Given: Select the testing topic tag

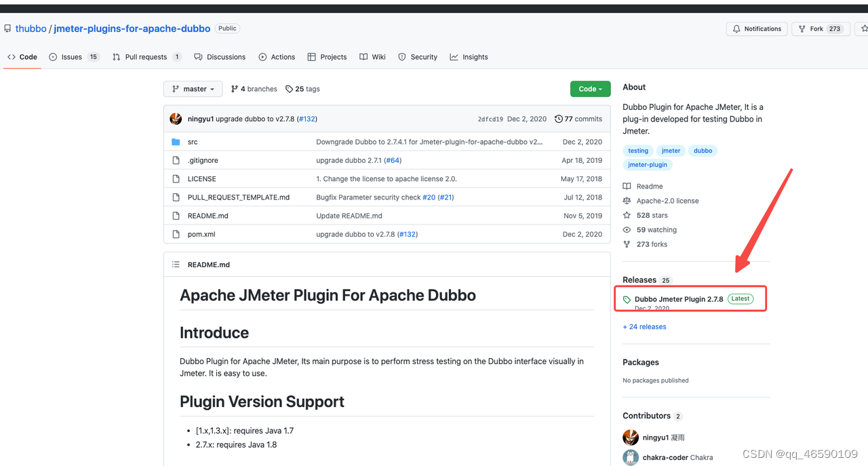Looking at the screenshot, I should point(638,151).
